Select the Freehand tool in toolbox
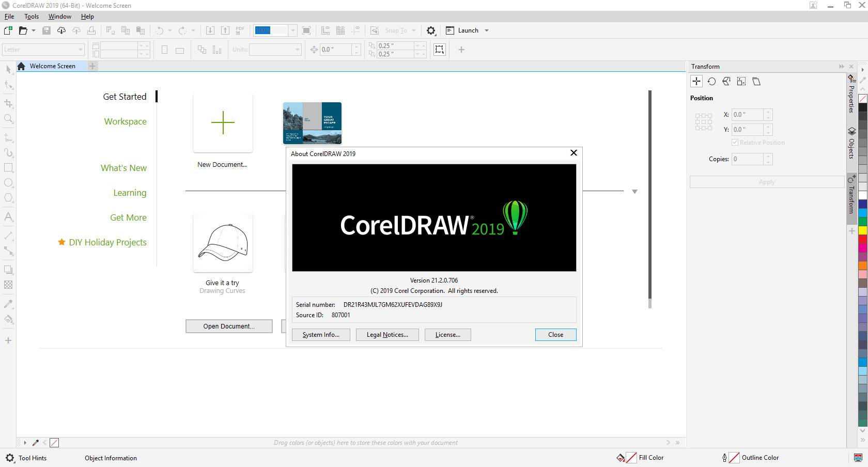Screen dimensions: 868x467 click(8, 137)
